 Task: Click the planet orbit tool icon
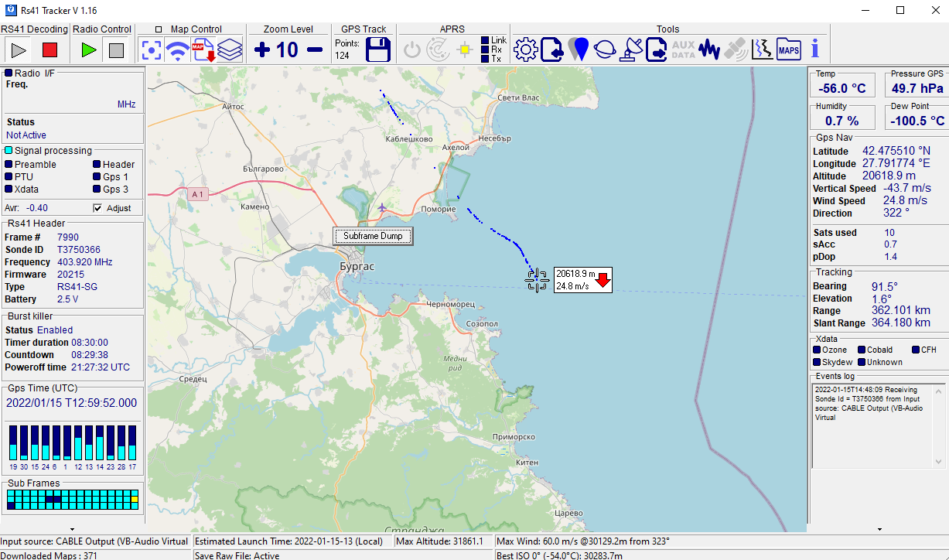pos(605,50)
